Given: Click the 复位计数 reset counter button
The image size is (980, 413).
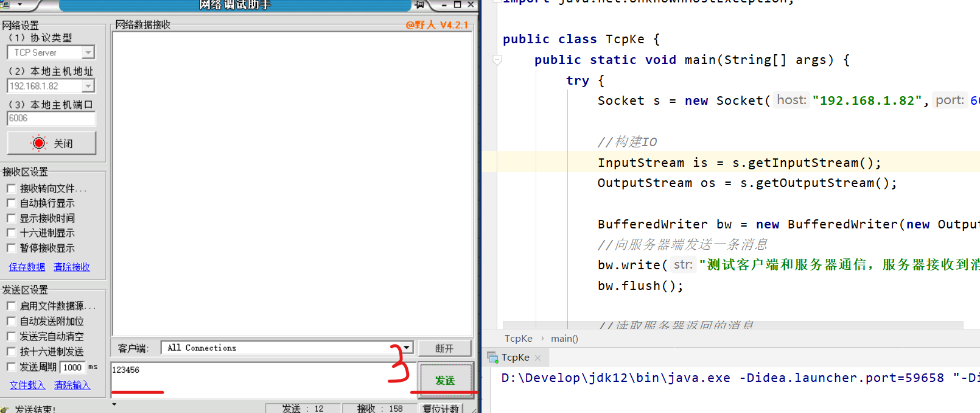Looking at the screenshot, I should click(x=441, y=409).
